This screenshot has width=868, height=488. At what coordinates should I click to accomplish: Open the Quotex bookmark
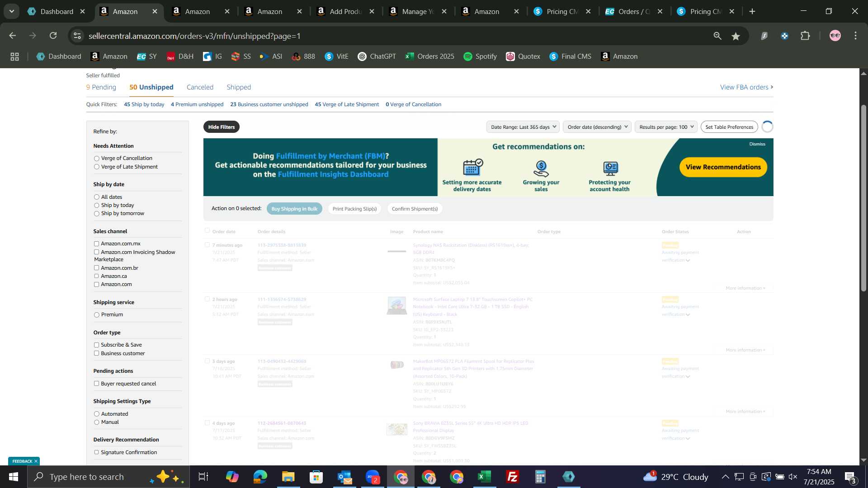pyautogui.click(x=523, y=56)
